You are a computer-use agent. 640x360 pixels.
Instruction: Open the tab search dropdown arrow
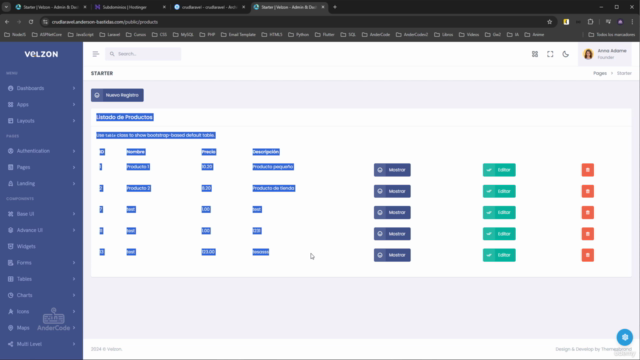pyautogui.click(x=6, y=7)
